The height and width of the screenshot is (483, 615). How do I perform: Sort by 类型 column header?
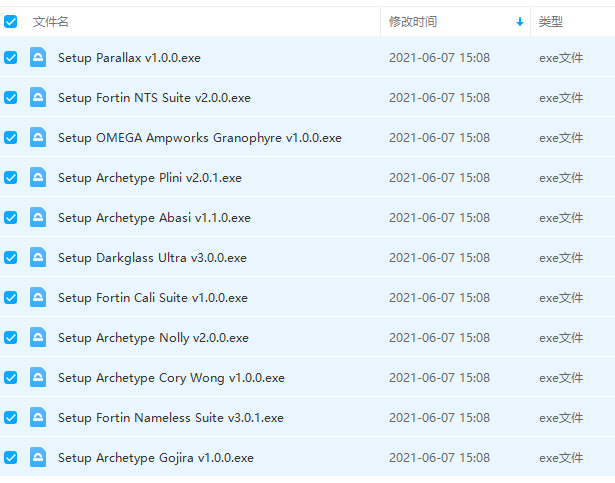click(551, 22)
